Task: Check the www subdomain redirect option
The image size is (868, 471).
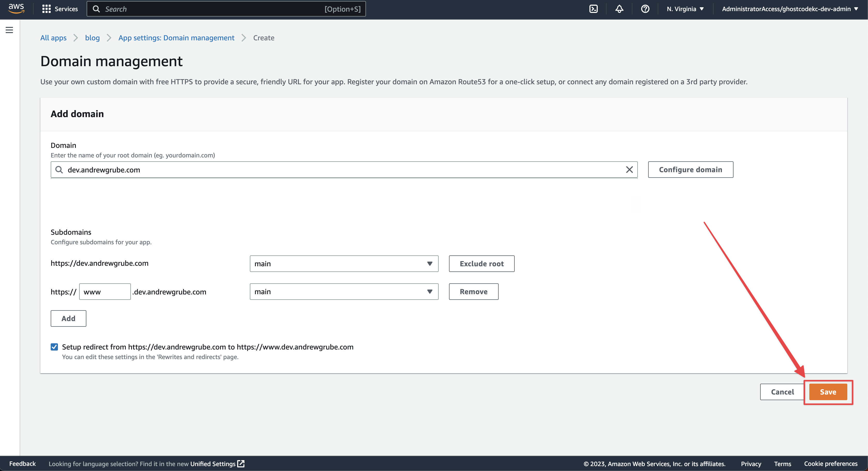Action: [55, 346]
